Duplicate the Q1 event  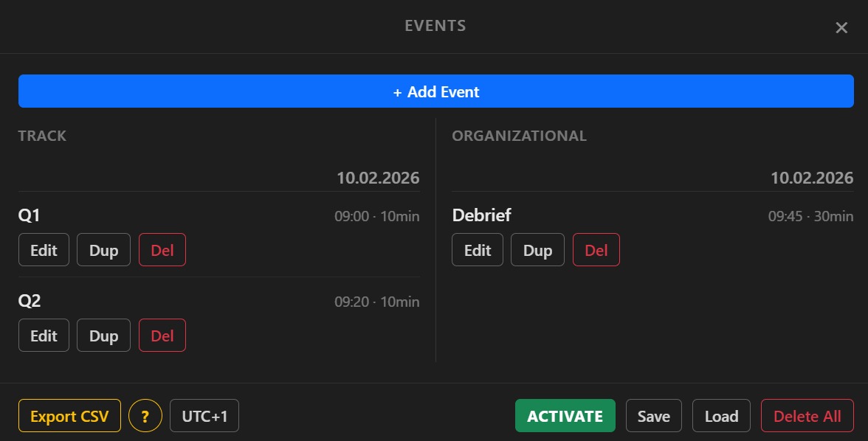click(x=103, y=250)
